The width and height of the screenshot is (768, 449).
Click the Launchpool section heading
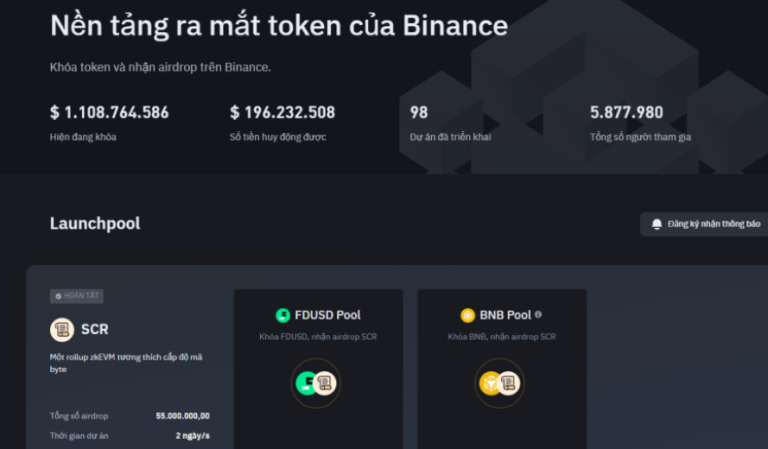[95, 223]
